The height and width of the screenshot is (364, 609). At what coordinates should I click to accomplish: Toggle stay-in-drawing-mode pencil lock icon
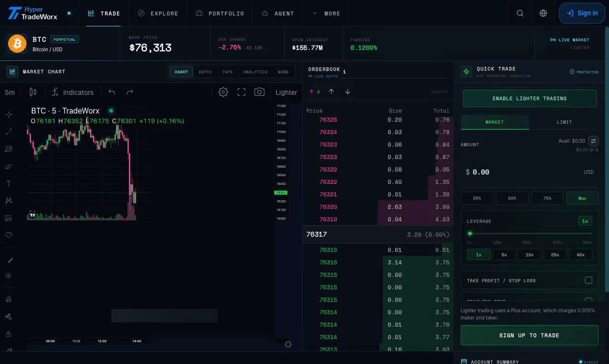(x=9, y=317)
